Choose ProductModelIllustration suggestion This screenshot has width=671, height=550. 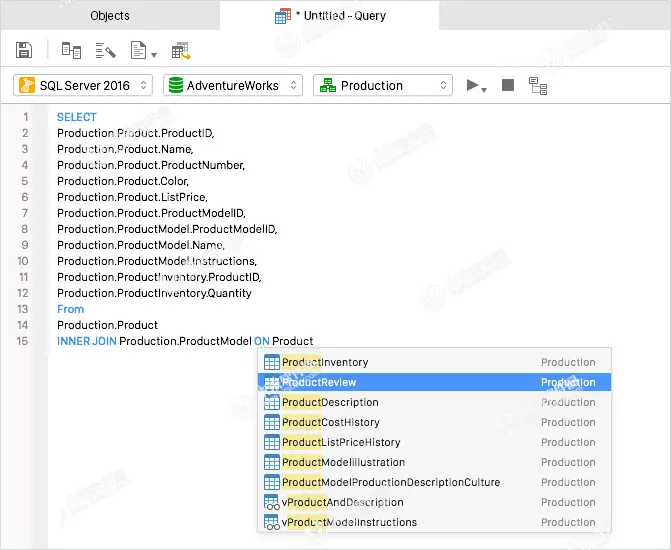[434, 462]
